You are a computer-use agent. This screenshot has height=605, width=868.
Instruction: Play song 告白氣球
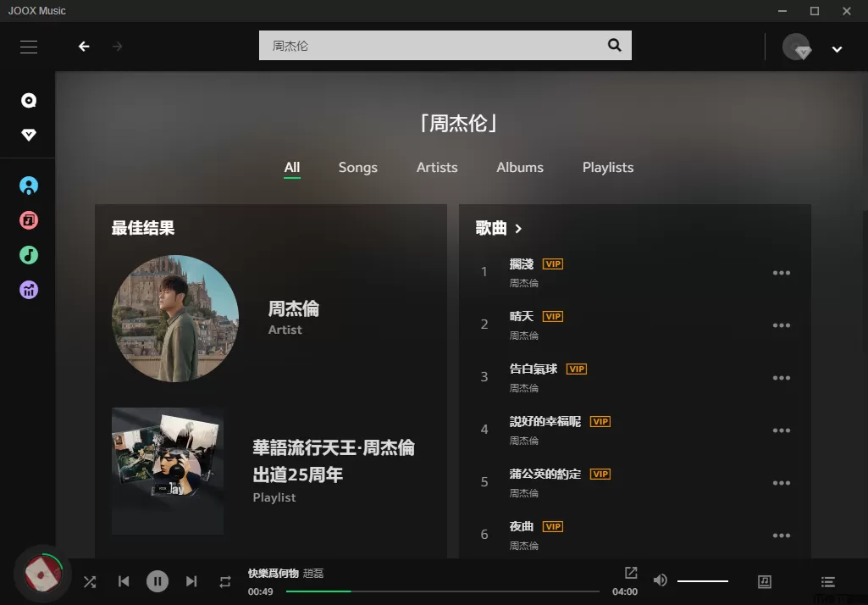tap(534, 369)
